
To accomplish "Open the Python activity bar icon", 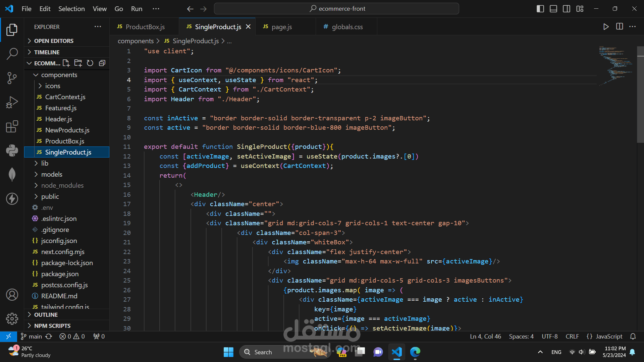I will tap(12, 150).
